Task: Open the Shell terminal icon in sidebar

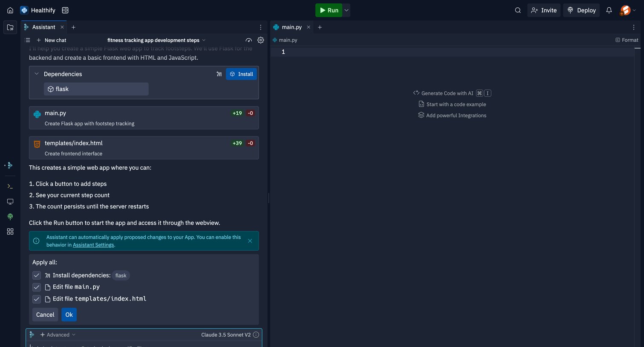Action: (10, 186)
